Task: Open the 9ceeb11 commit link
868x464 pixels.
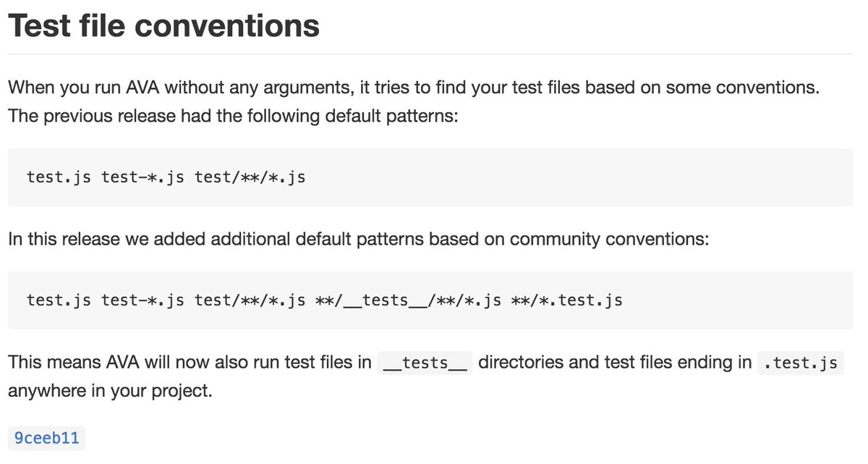Action: (x=47, y=439)
